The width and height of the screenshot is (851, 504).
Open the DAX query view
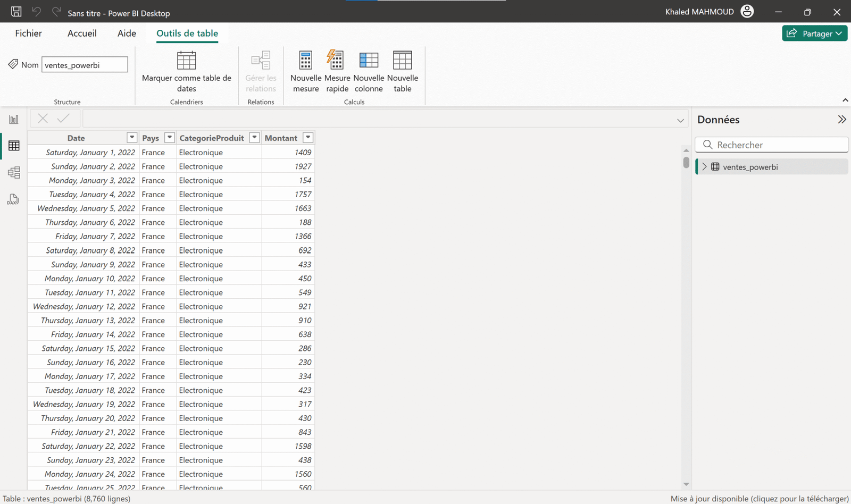pyautogui.click(x=13, y=199)
